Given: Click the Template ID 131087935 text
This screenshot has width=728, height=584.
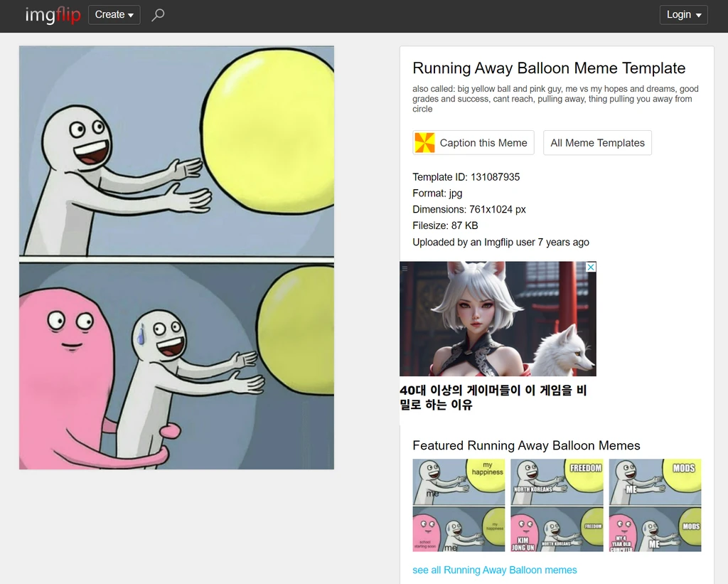Looking at the screenshot, I should (x=466, y=177).
